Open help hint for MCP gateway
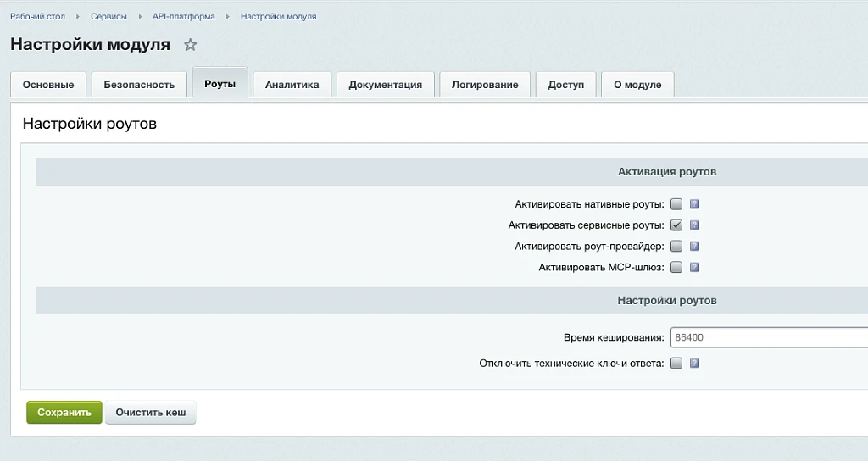 click(695, 267)
